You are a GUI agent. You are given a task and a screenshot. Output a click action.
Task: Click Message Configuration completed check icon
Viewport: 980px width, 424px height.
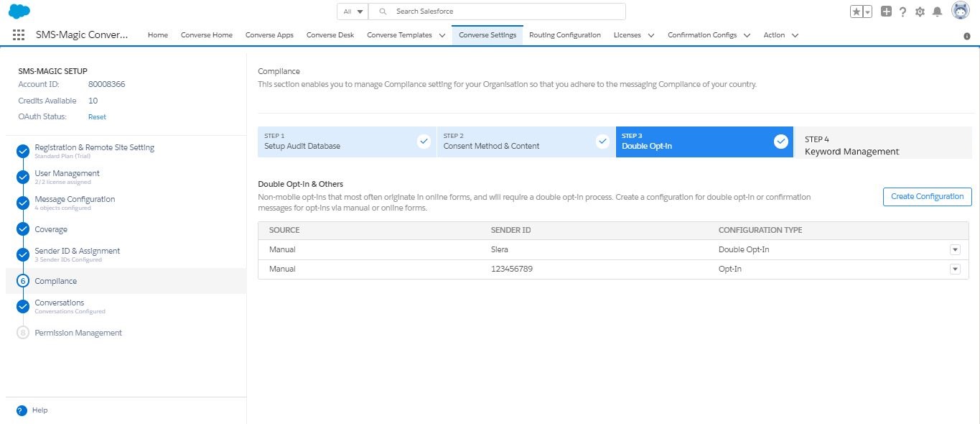click(23, 203)
